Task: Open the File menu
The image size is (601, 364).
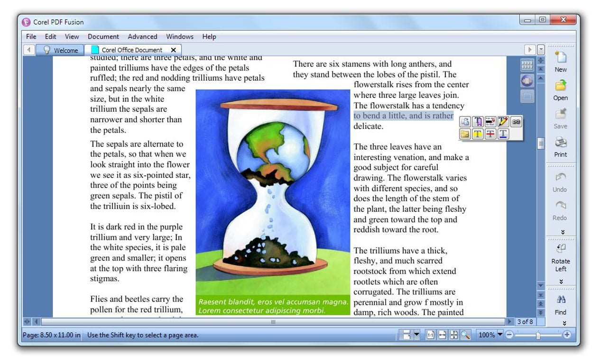Action: tap(31, 36)
